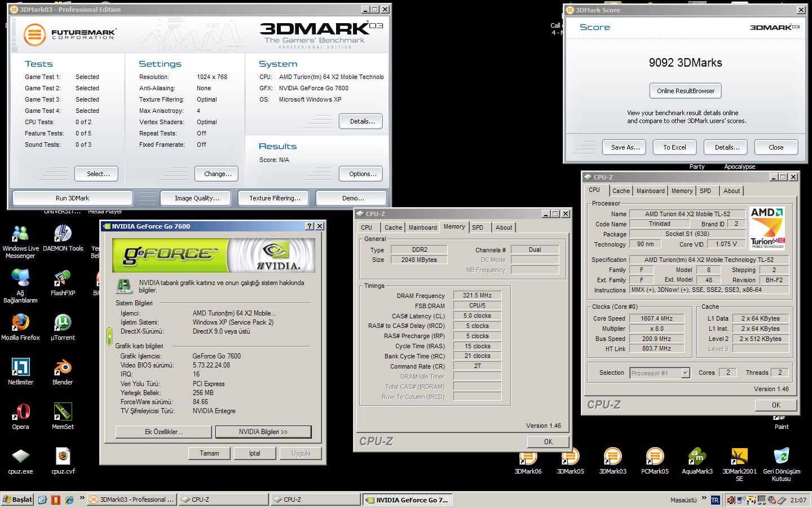This screenshot has width=812, height=508.
Task: Expand hidden quick launch items chevron
Action: [x=82, y=498]
